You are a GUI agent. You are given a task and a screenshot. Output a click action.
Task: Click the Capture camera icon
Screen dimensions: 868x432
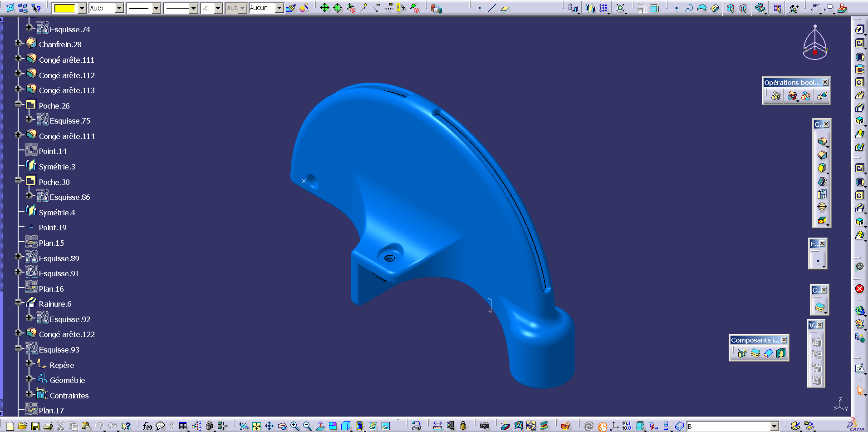pos(485,426)
